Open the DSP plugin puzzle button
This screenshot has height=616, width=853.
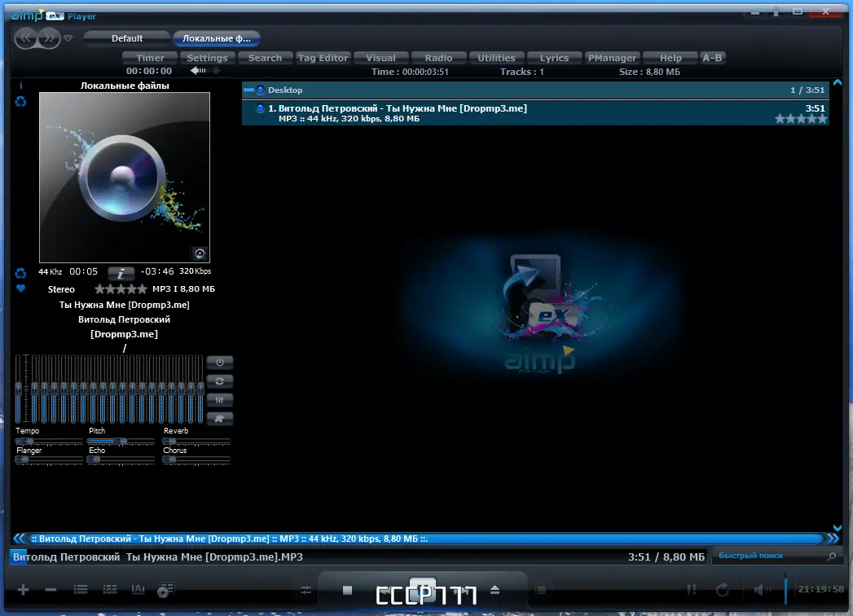pos(220,419)
